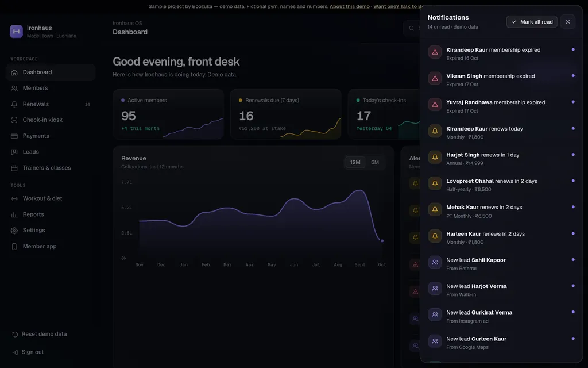
Task: Open Lovepreet Chahal renews in 2 days
Action: click(501, 185)
